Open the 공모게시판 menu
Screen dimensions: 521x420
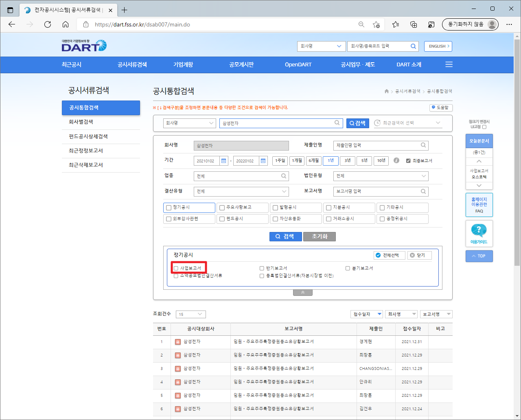click(241, 65)
